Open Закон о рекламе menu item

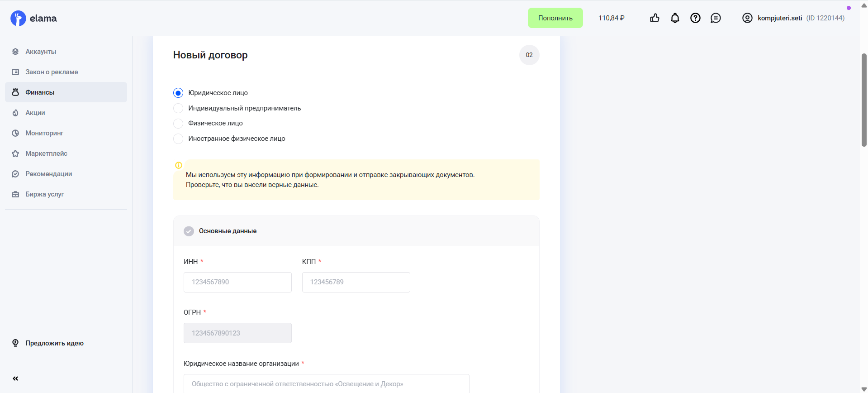[66, 72]
